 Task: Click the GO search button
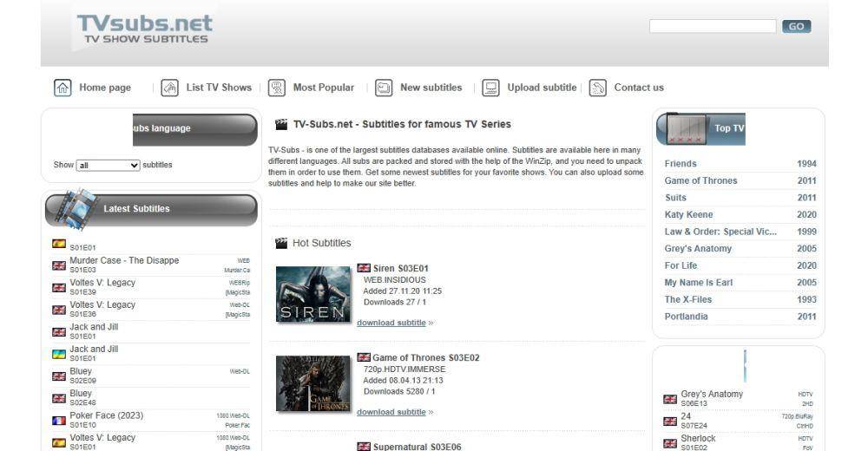pos(797,26)
